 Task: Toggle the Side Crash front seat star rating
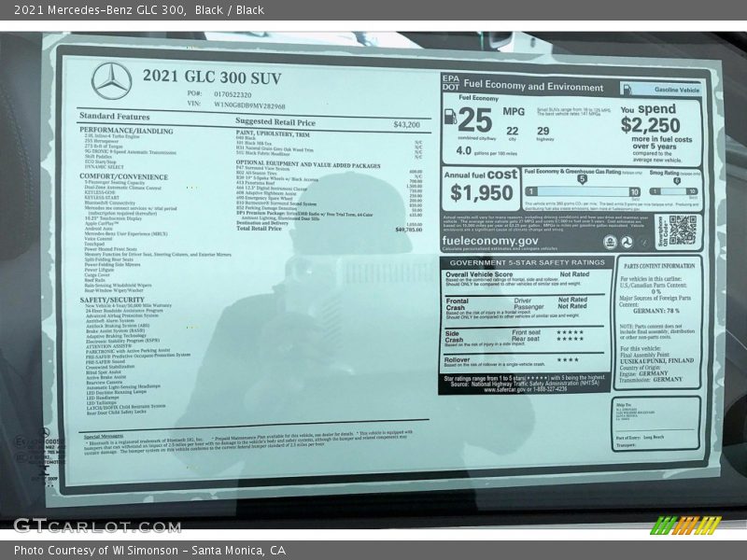569,332
